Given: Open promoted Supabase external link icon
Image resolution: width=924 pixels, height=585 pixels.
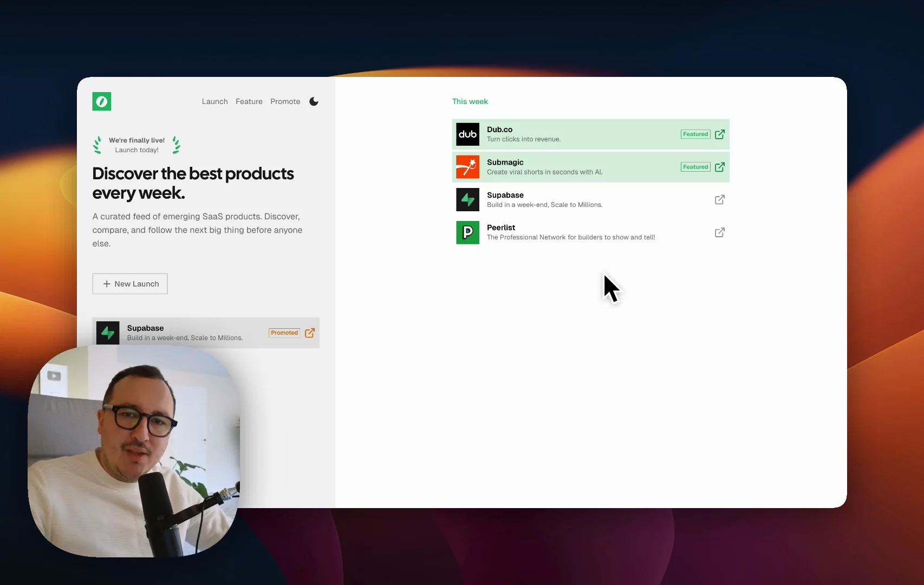Looking at the screenshot, I should pos(310,333).
